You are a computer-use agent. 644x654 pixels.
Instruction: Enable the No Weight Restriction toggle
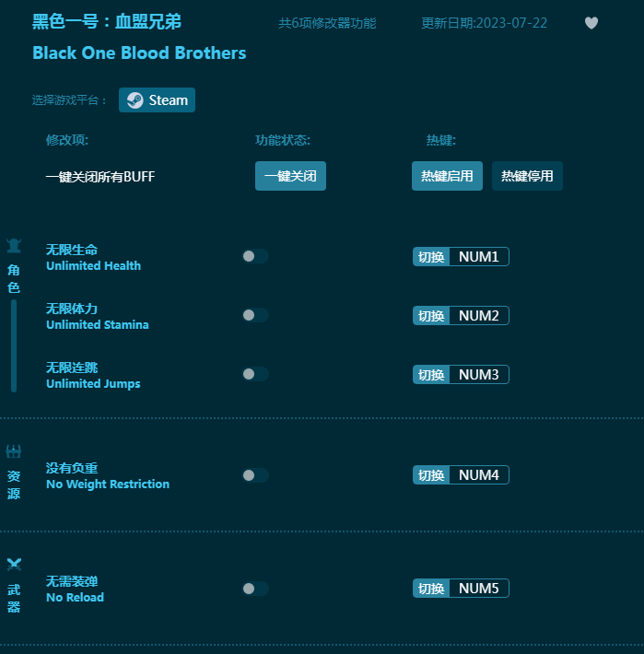point(255,475)
